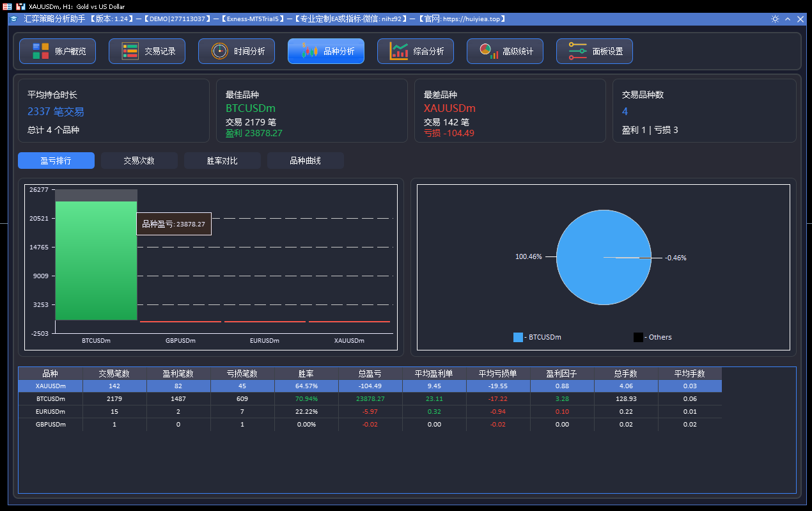The image size is (812, 511).
Task: Click the 70.94% win rate cell
Action: point(306,398)
